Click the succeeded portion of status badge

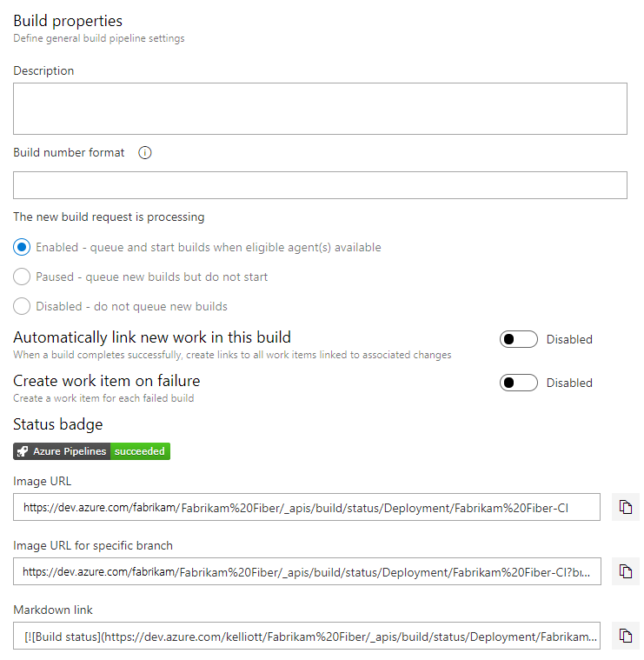click(140, 451)
